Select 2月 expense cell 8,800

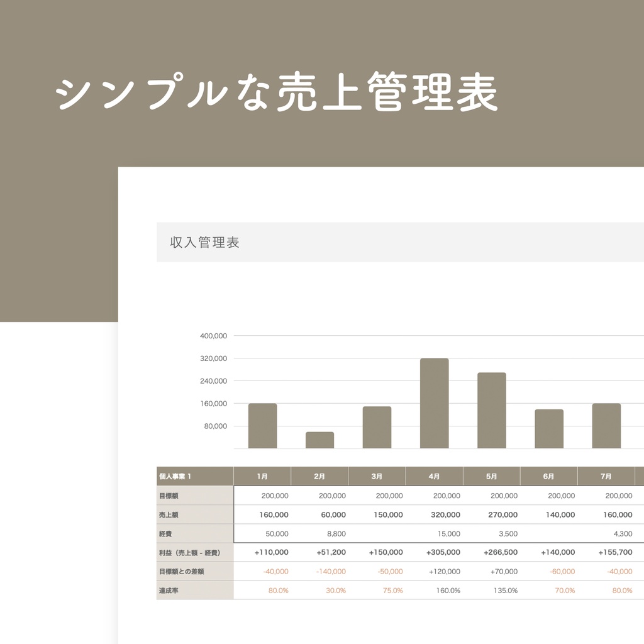click(319, 533)
